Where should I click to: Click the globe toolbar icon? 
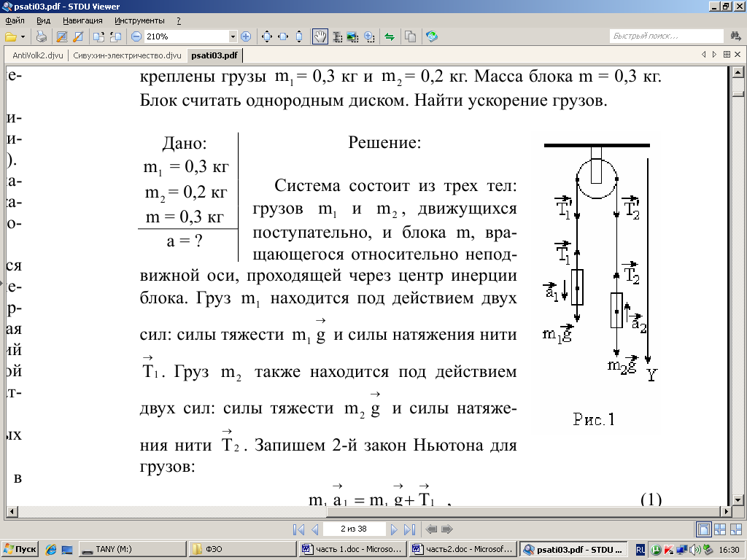click(x=432, y=36)
